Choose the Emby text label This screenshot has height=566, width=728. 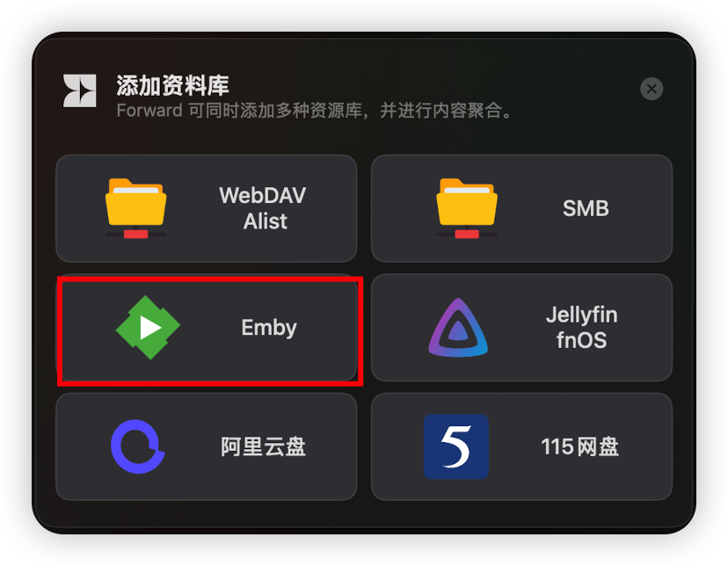[269, 328]
